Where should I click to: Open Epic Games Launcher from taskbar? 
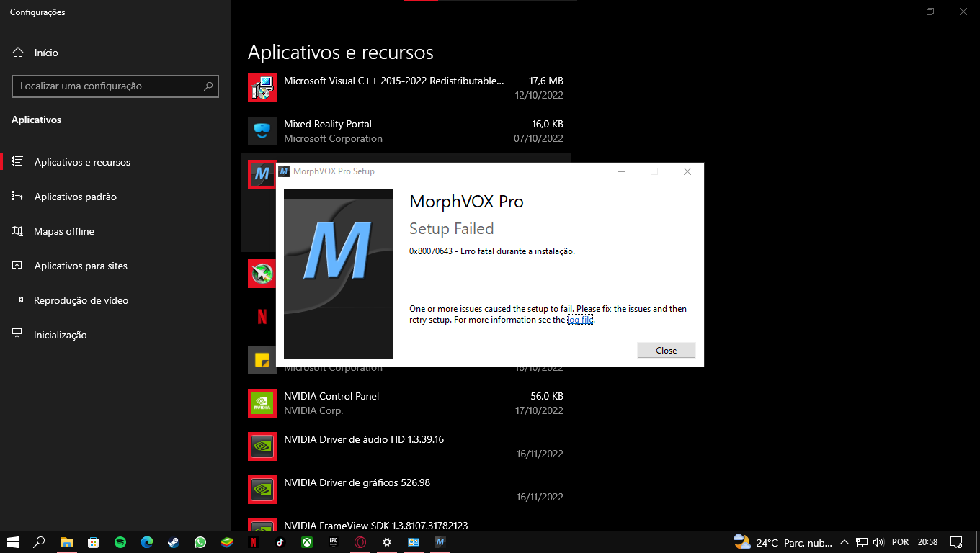click(x=334, y=542)
